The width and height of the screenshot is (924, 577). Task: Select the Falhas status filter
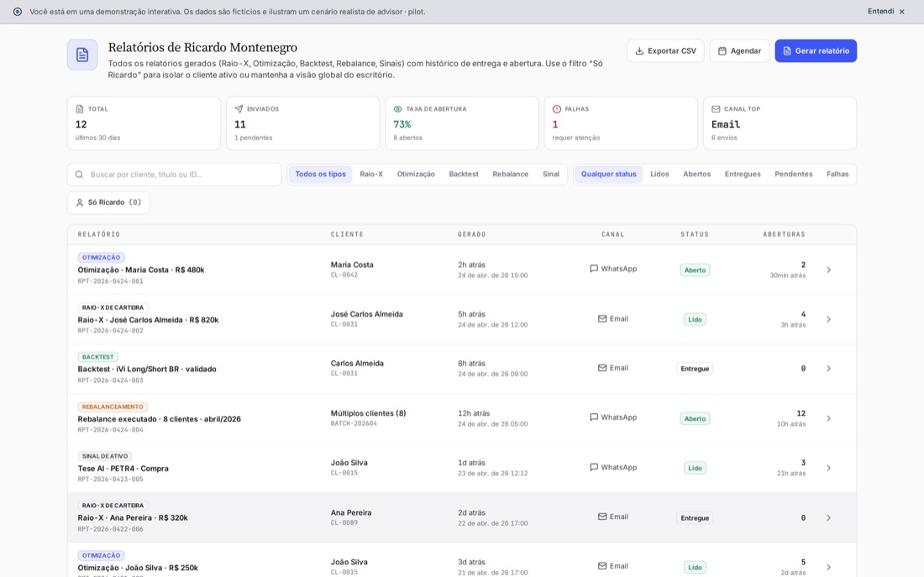click(837, 175)
